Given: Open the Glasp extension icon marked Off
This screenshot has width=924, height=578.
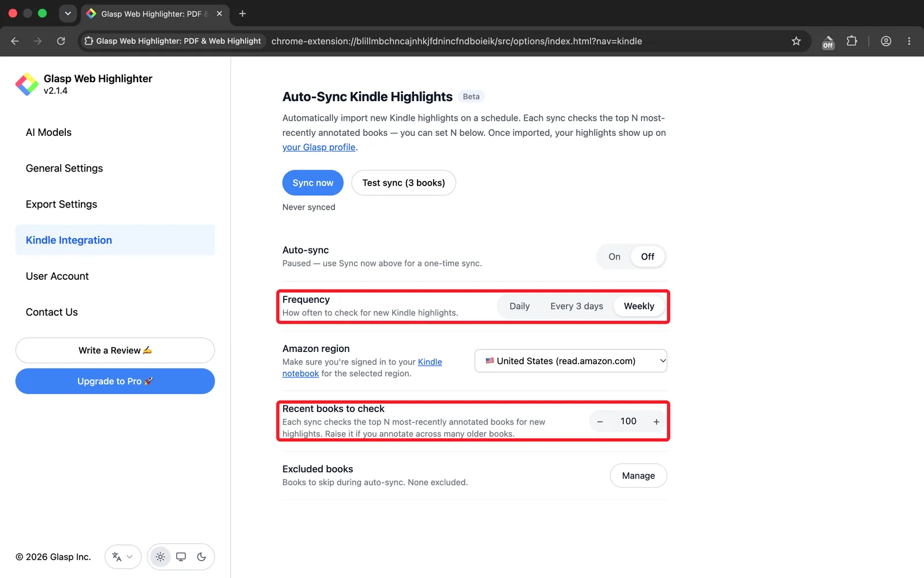Looking at the screenshot, I should (x=828, y=42).
